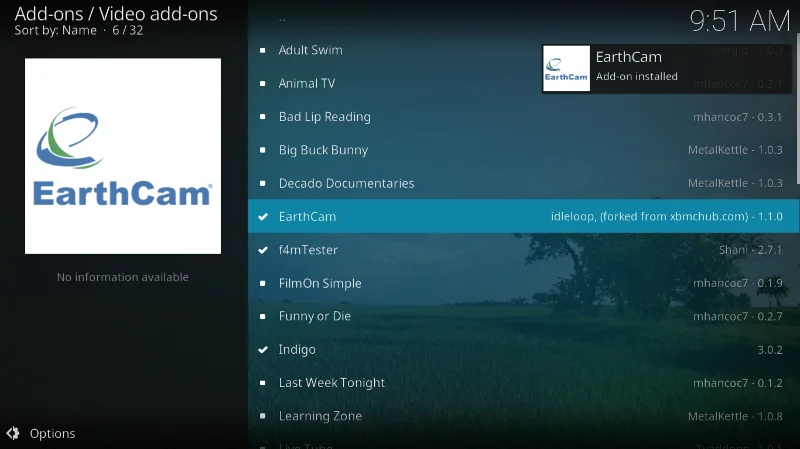Click the 'mhancoc7 - 0.1.9' version text
Image resolution: width=800 pixels, height=449 pixels.
tap(737, 283)
